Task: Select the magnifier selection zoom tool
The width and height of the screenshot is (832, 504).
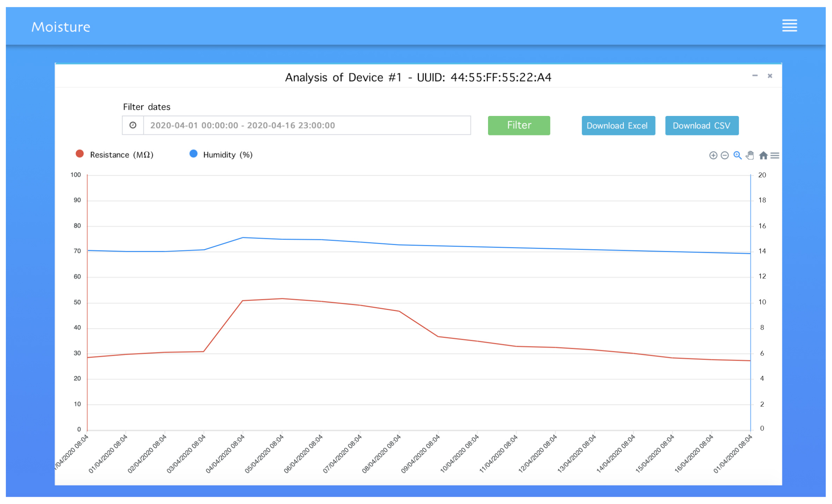Action: (x=737, y=156)
